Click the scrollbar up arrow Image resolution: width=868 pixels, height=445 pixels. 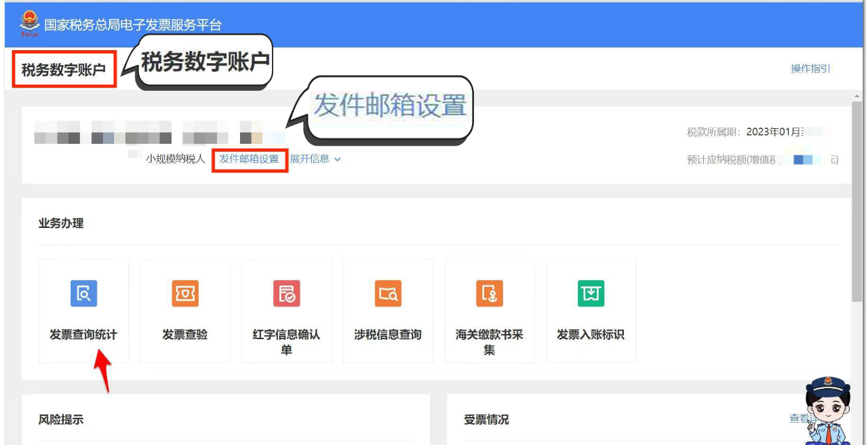coord(857,96)
